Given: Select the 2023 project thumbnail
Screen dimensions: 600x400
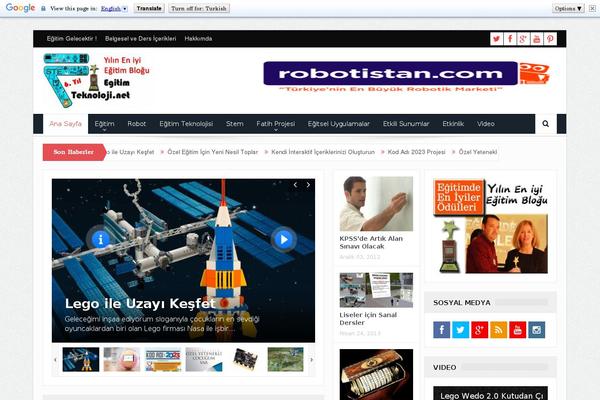Looking at the screenshot, I should point(163,359).
